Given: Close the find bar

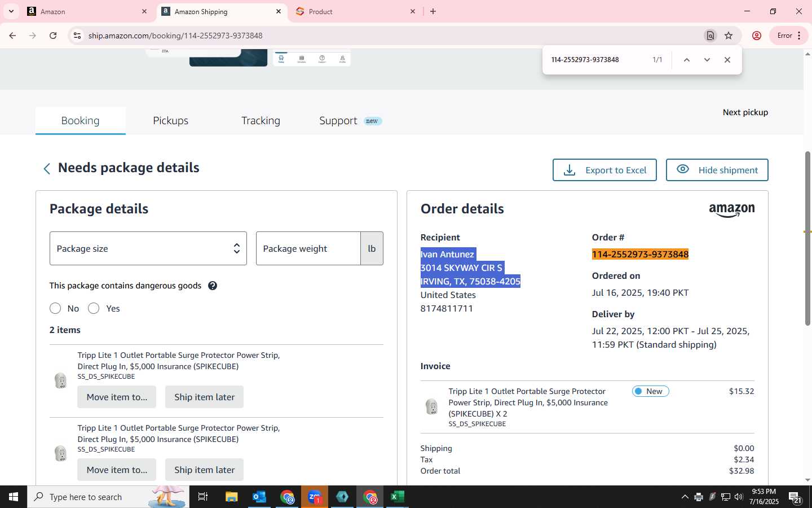Looking at the screenshot, I should coord(727,60).
